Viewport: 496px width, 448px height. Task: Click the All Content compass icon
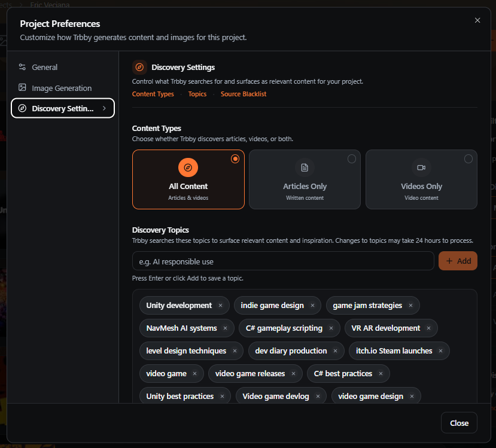coord(188,167)
